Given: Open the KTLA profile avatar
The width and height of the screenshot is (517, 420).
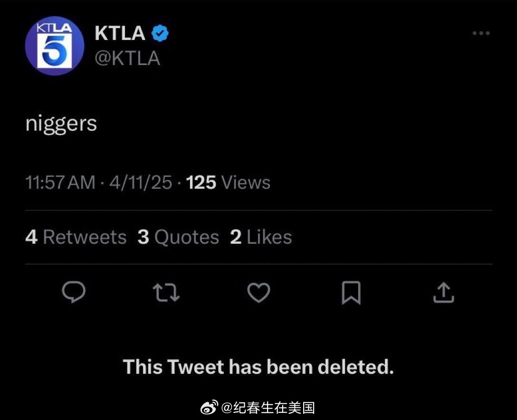Looking at the screenshot, I should click(x=55, y=46).
